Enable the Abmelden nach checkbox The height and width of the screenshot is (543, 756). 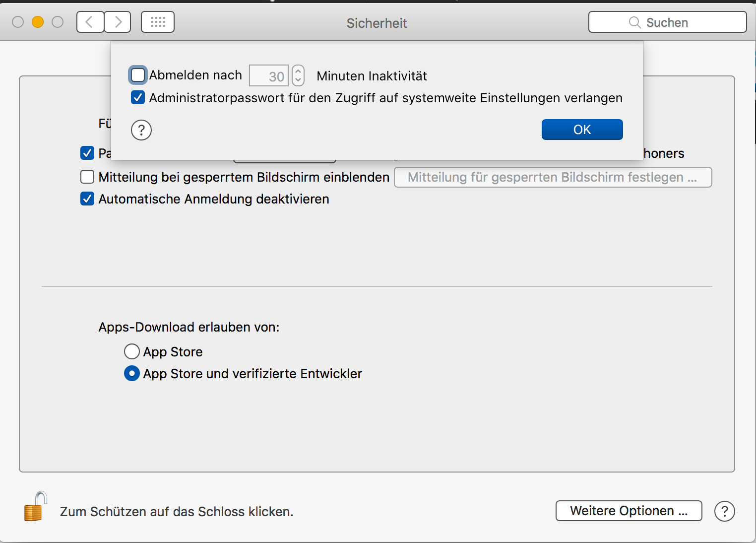tap(138, 75)
